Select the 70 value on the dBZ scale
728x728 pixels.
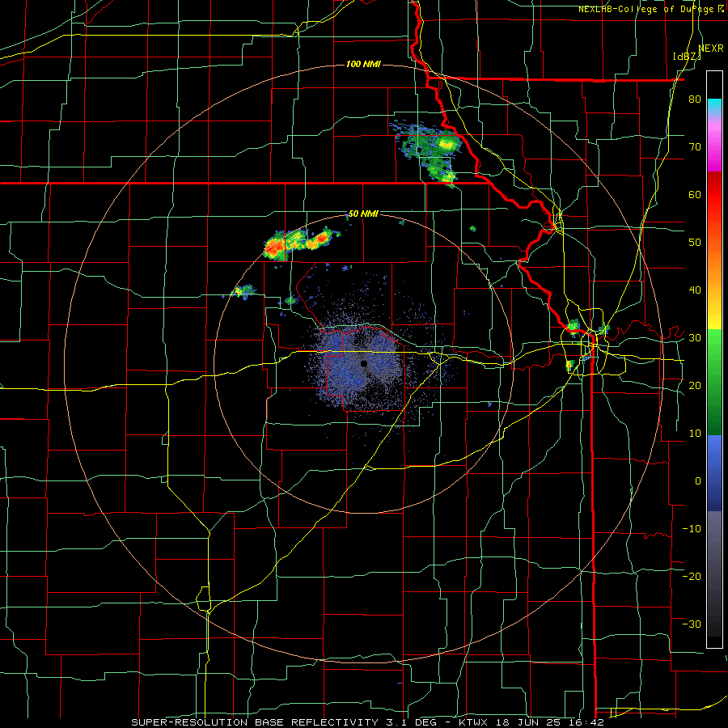(695, 147)
